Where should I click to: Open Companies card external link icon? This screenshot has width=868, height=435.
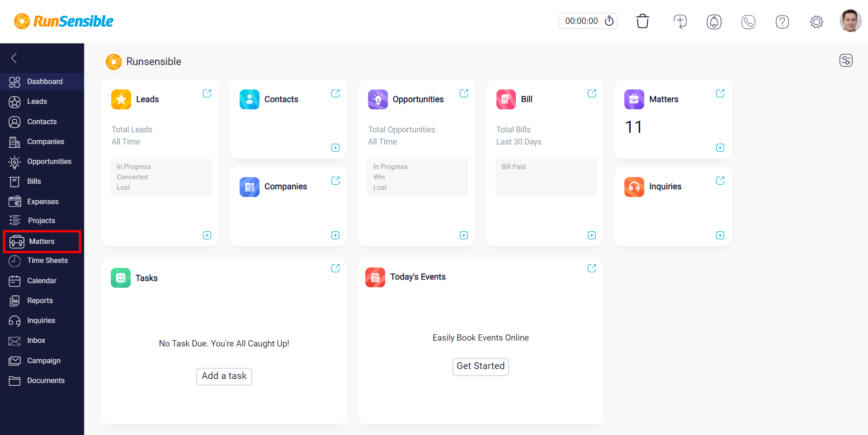point(335,181)
